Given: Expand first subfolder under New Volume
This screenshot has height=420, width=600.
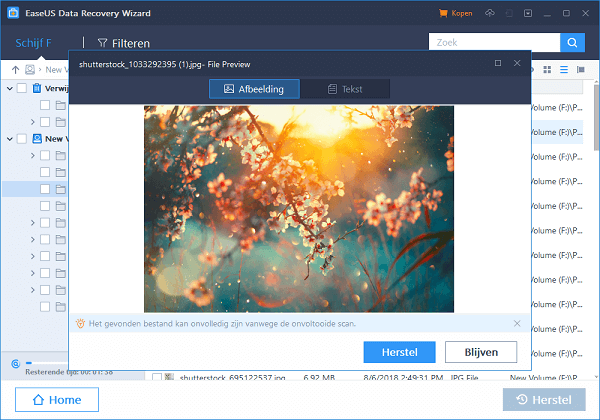Looking at the screenshot, I should [32, 155].
